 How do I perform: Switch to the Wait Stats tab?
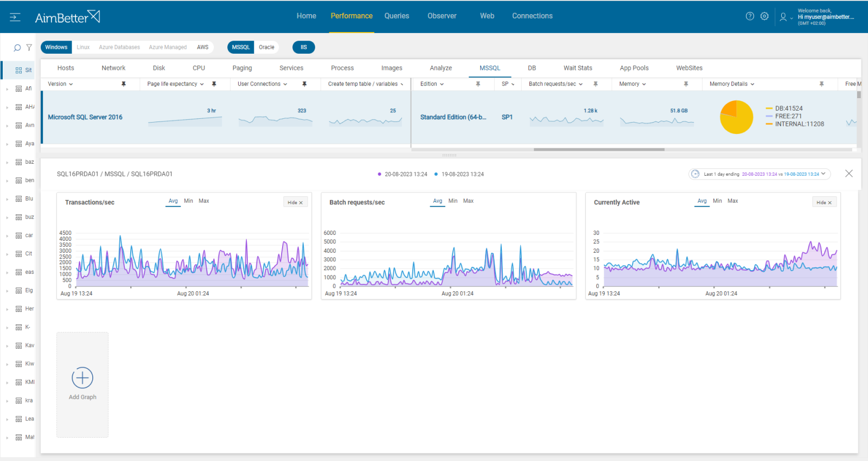(x=578, y=68)
